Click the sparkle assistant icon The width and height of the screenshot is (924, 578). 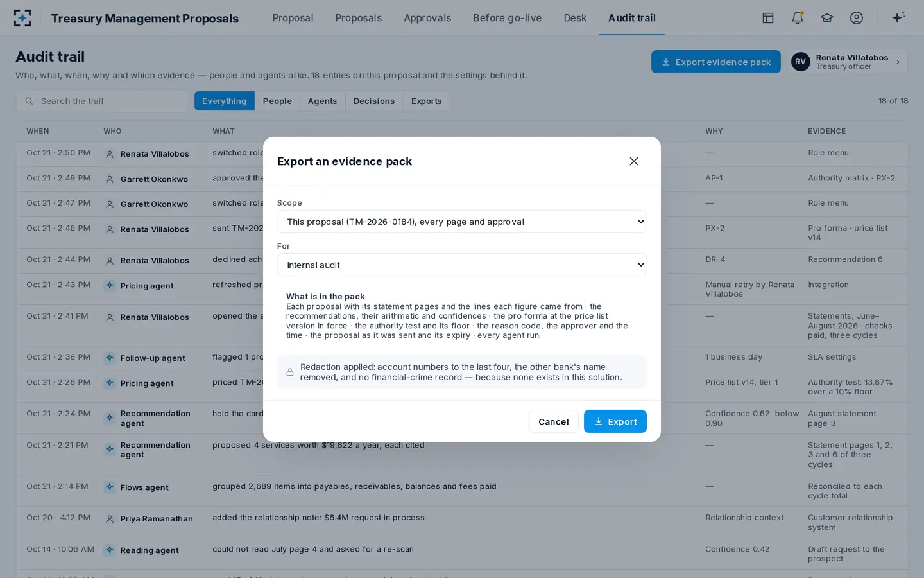pos(898,17)
